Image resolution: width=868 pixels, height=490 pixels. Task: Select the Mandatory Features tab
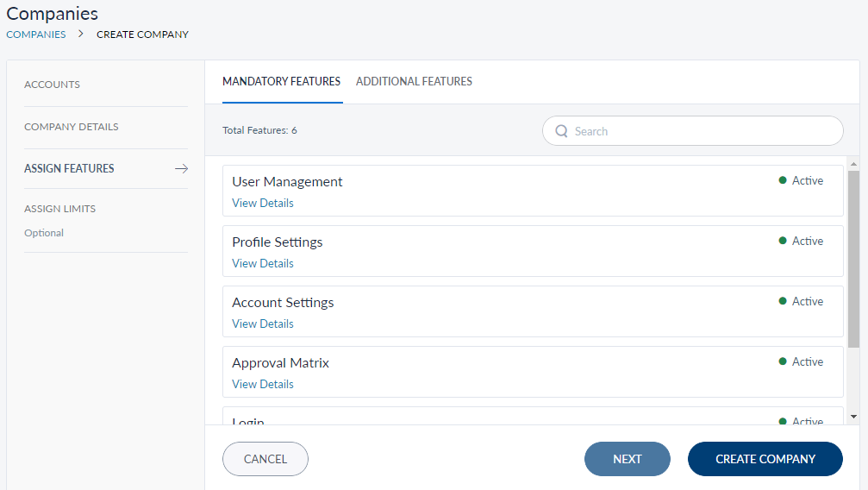click(x=281, y=81)
